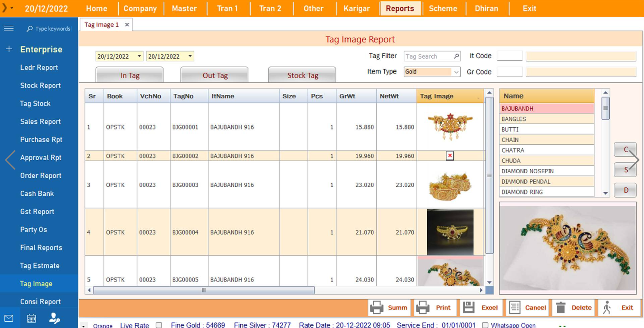This screenshot has height=328, width=644.
Task: Click the magnifier icon in Tag Search
Action: 456,56
